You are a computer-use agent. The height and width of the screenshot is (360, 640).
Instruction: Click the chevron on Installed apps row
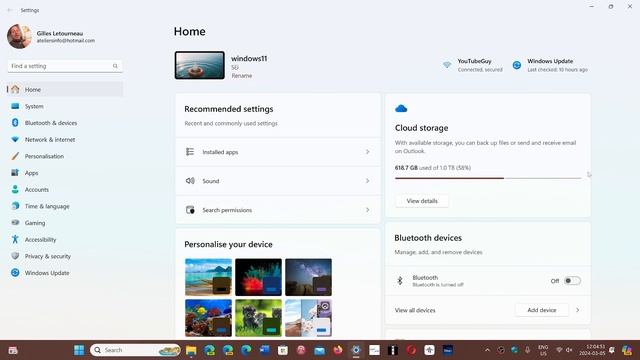pos(367,152)
